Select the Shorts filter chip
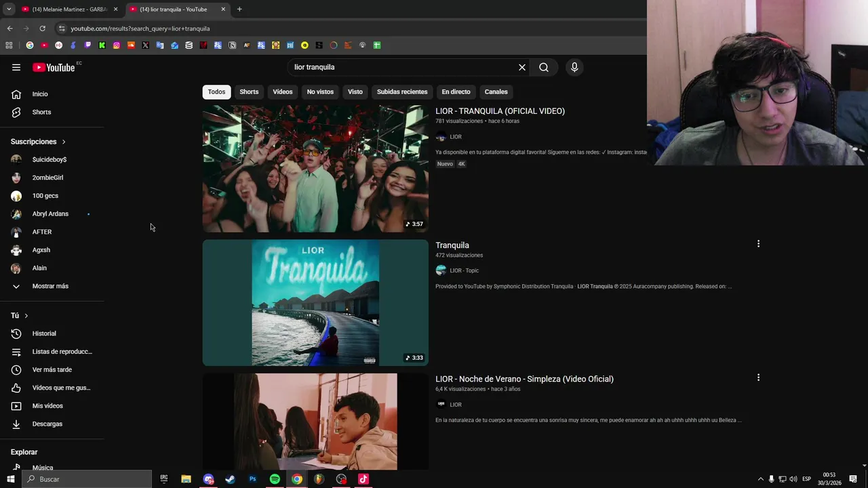The image size is (868, 488). click(x=249, y=91)
